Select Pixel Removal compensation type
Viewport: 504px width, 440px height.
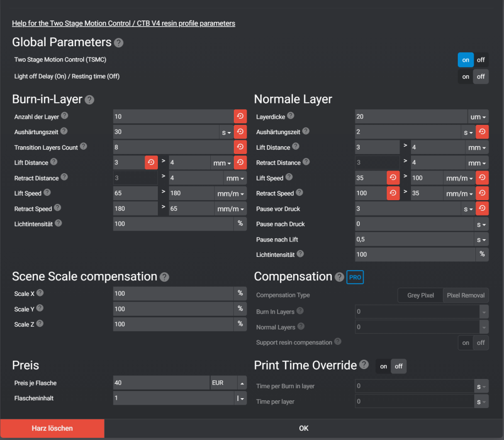pos(465,296)
